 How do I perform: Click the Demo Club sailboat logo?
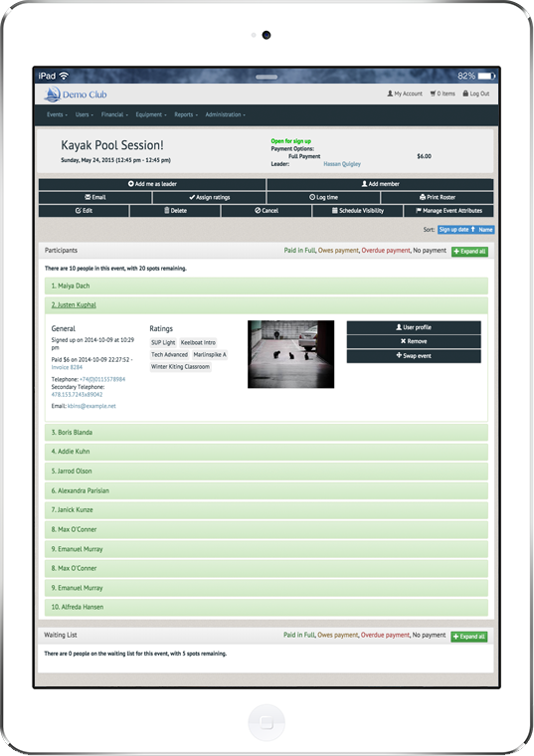point(52,94)
